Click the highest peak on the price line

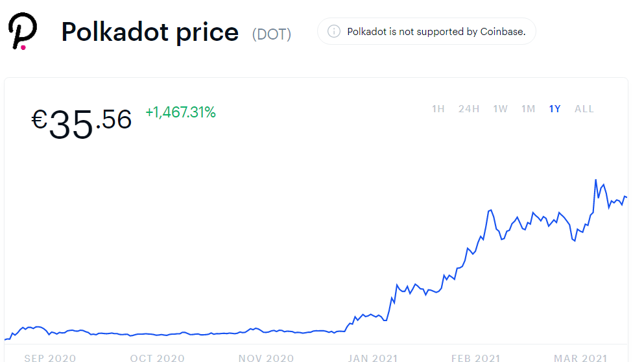[596, 180]
